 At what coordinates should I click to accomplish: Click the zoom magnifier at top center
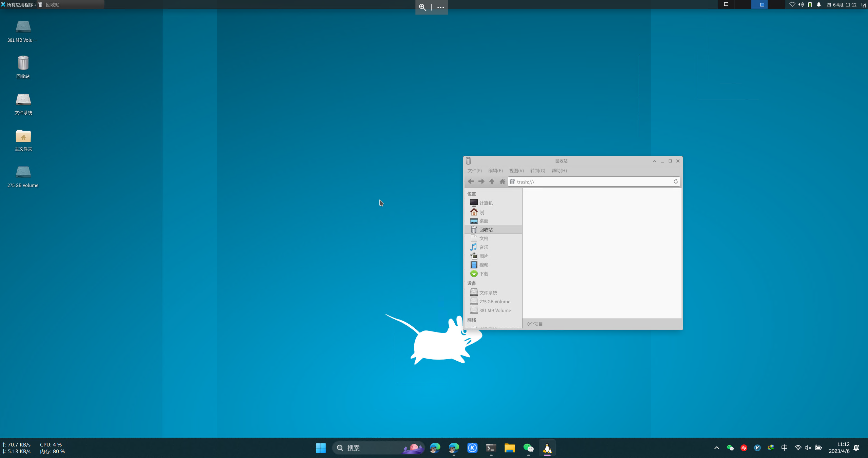tap(422, 7)
